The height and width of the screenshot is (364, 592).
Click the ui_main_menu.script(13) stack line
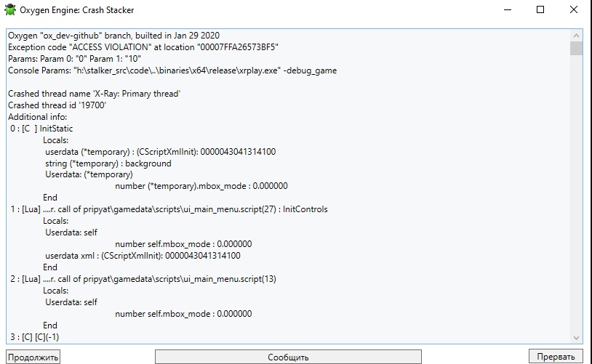pos(143,279)
